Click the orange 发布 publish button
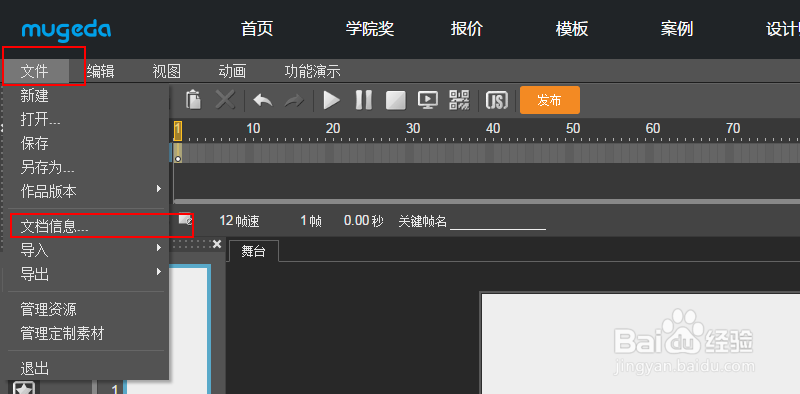 tap(549, 100)
